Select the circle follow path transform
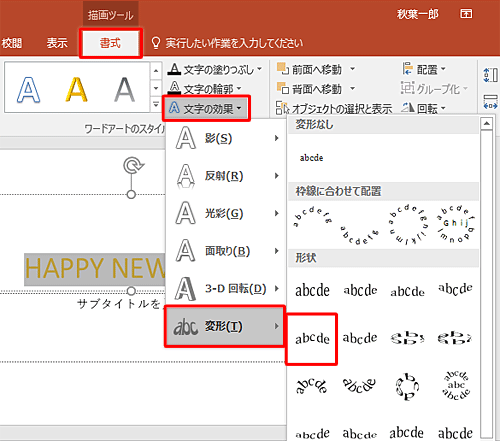 [408, 224]
